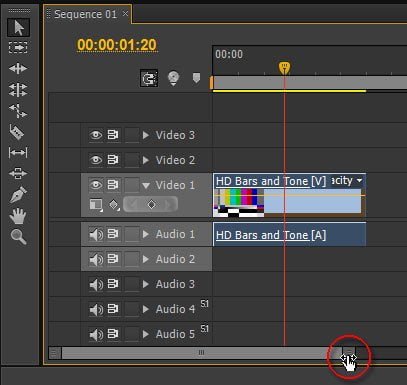Expand the Audio 3 track
The width and height of the screenshot is (407, 385).
click(x=146, y=284)
